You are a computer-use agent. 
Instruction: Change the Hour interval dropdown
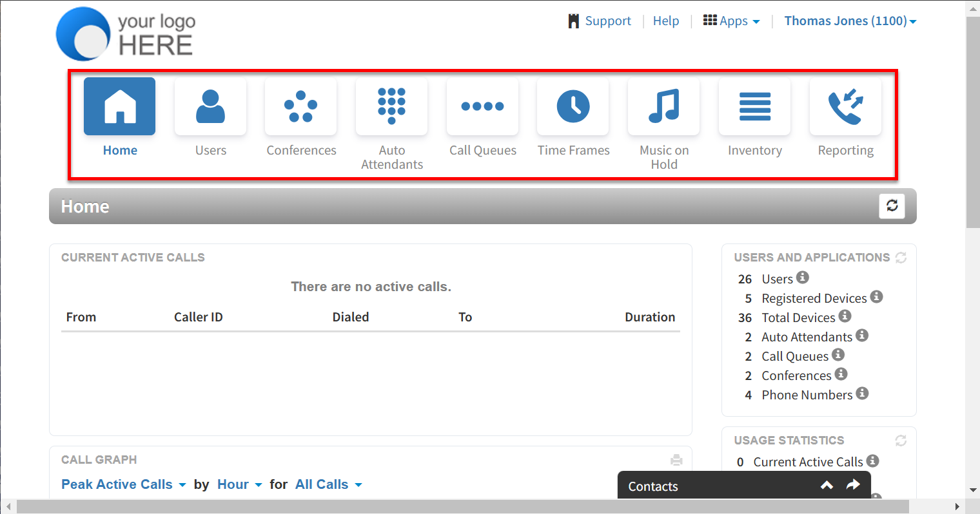coord(239,484)
